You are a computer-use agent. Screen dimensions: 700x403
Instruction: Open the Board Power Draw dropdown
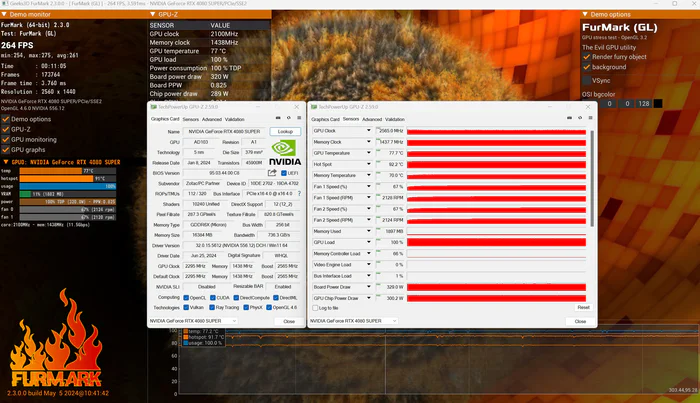click(x=369, y=287)
